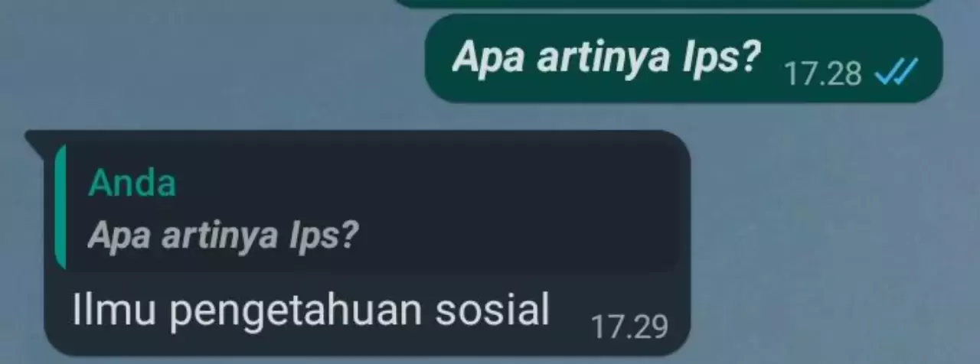Viewport: 980px width, 364px height.
Task: Select the sent message "Apa artinya Ips?"
Action: pos(606,56)
